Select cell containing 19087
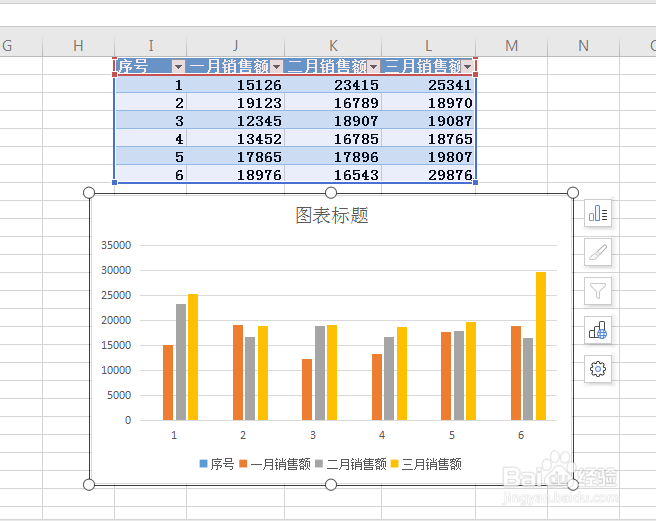 [428, 121]
